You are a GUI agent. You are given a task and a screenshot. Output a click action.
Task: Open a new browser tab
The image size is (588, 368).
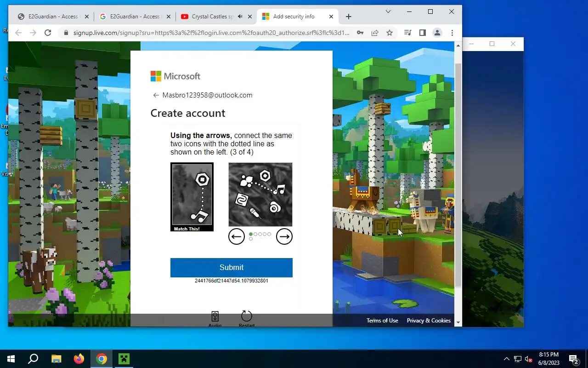click(349, 17)
